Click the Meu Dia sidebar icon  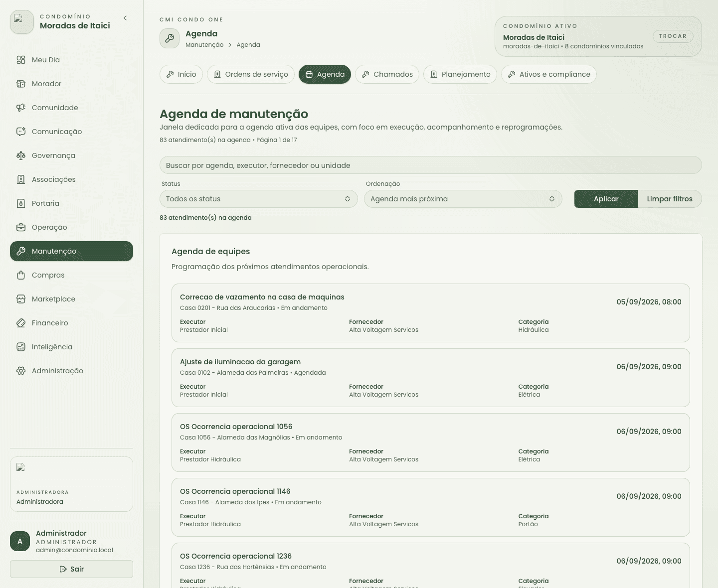click(x=21, y=60)
